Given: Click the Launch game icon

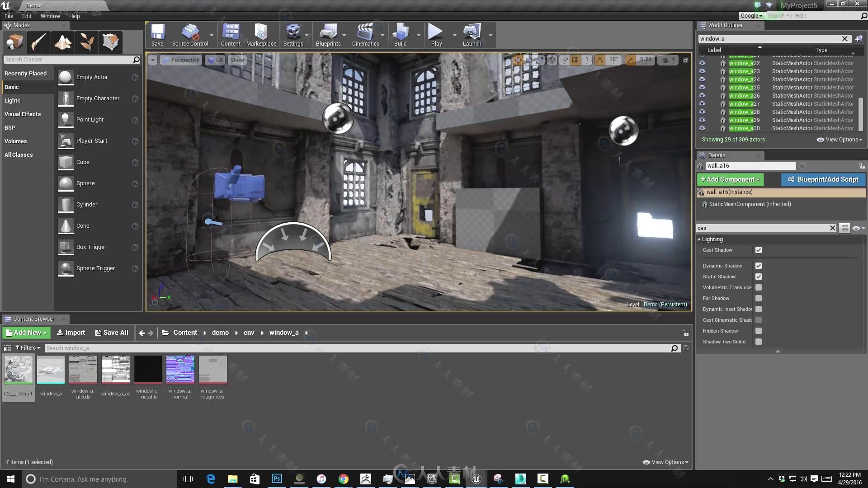Looking at the screenshot, I should click(472, 34).
